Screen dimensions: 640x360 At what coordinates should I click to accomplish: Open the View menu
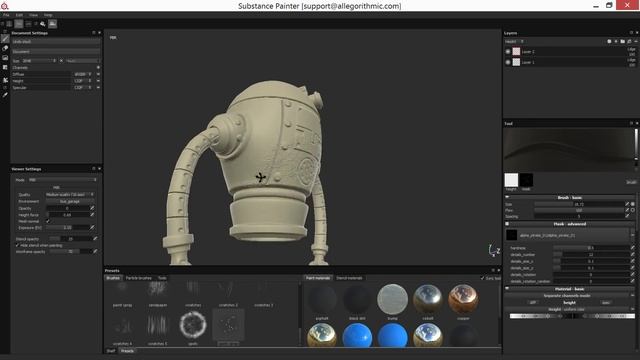click(33, 15)
